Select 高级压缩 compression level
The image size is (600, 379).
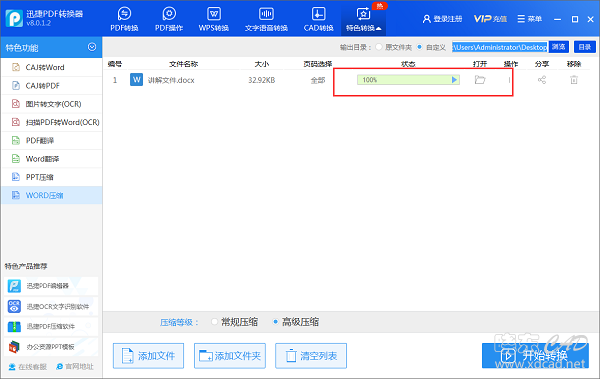click(276, 322)
